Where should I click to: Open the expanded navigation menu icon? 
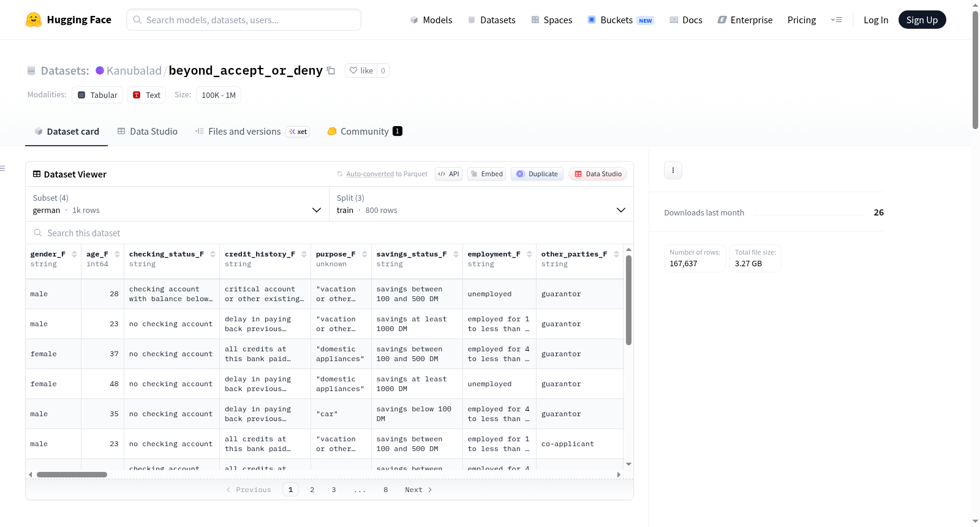point(836,20)
